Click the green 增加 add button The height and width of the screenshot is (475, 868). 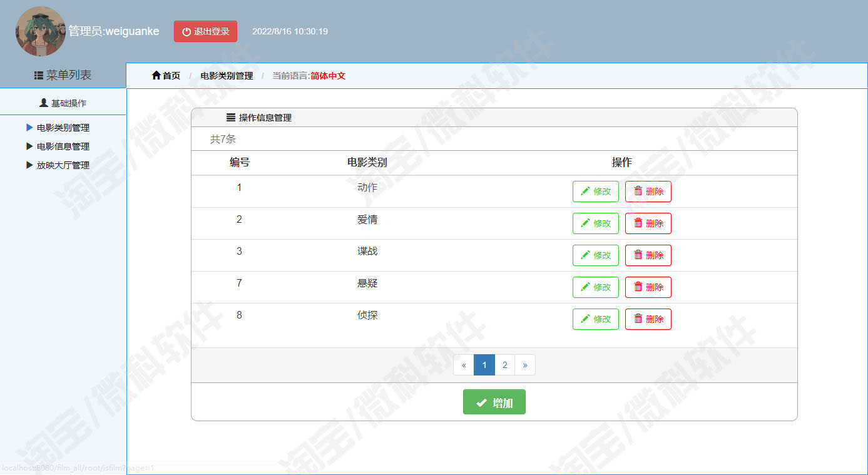point(494,402)
